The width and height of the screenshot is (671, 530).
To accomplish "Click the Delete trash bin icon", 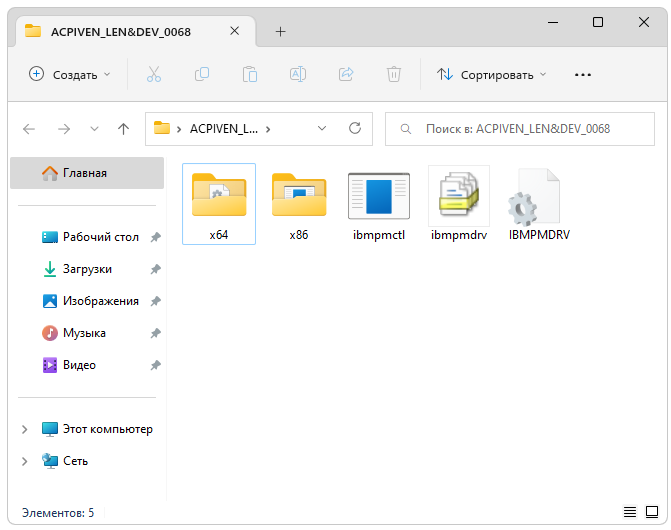I will point(394,74).
